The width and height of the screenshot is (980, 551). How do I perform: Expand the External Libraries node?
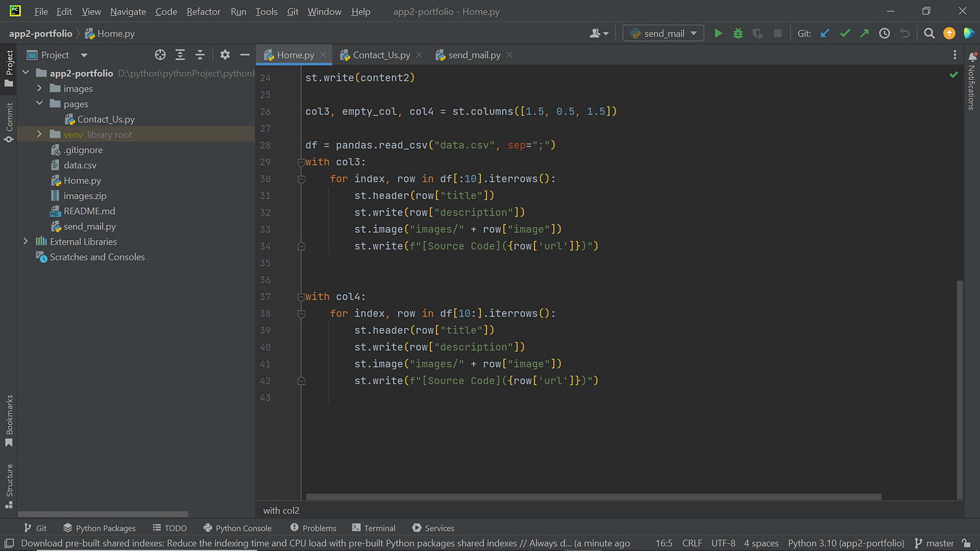coord(26,241)
